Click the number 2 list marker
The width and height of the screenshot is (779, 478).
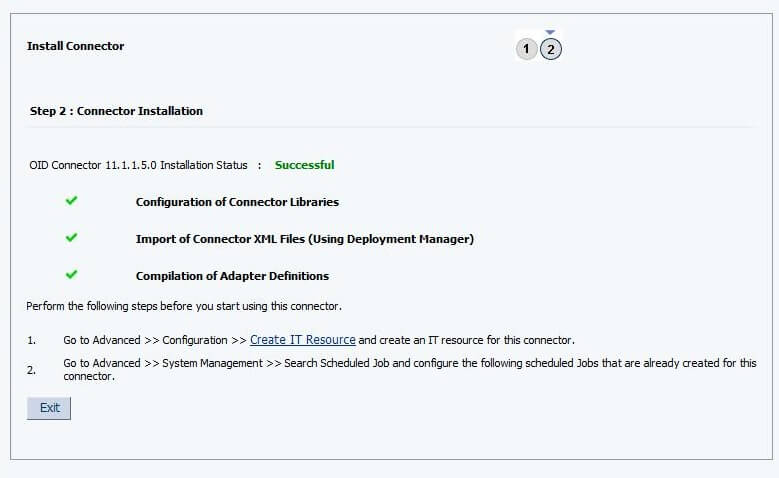[x=31, y=370]
